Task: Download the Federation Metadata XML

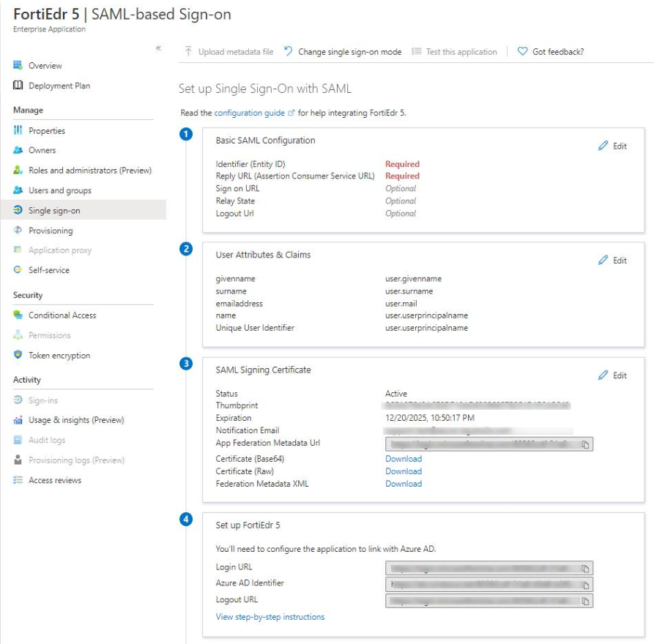Action: click(x=404, y=484)
